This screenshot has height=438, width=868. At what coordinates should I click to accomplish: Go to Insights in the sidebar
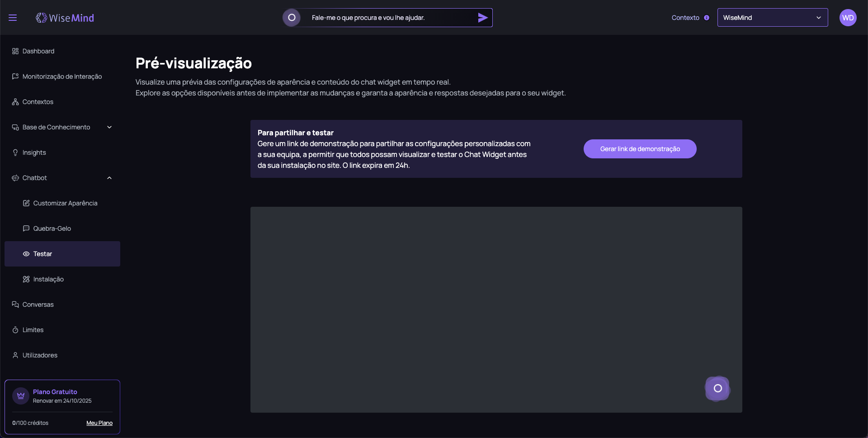[x=34, y=152]
